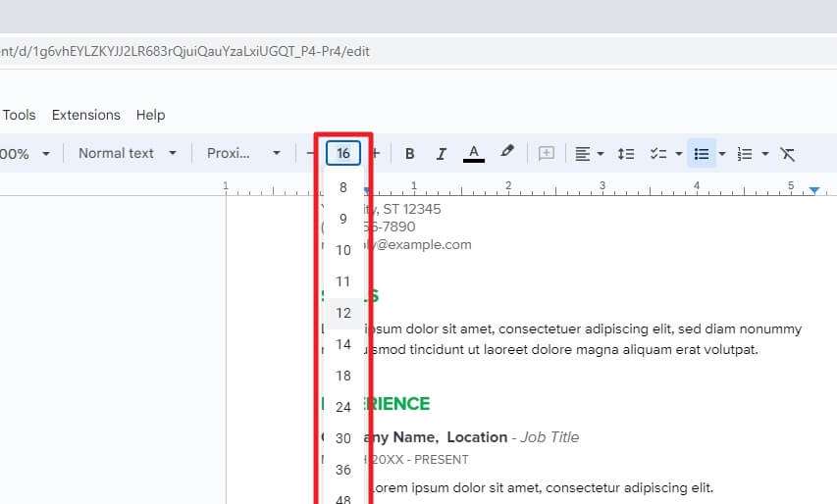
Task: Pick font size 24
Action: click(343, 408)
